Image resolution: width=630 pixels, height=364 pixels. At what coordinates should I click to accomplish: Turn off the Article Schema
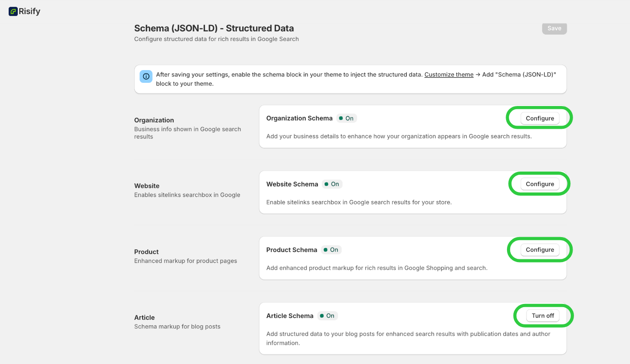coord(543,316)
